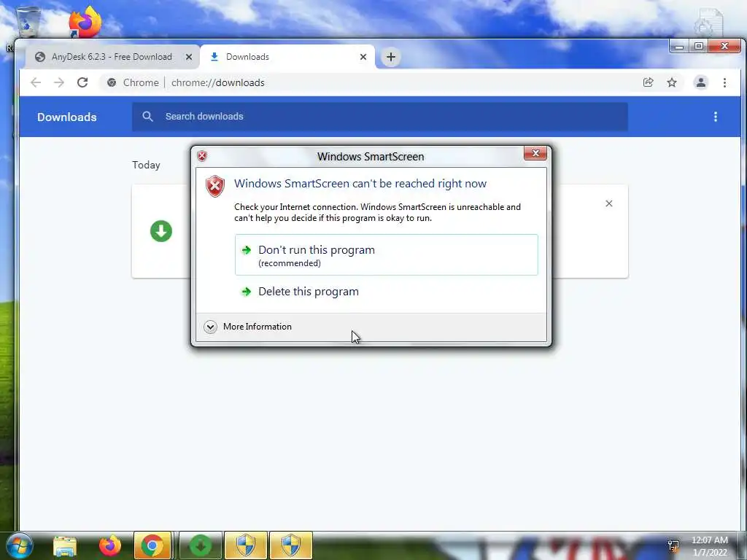747x560 pixels.
Task: Open Chrome profile avatar menu
Action: click(x=700, y=83)
